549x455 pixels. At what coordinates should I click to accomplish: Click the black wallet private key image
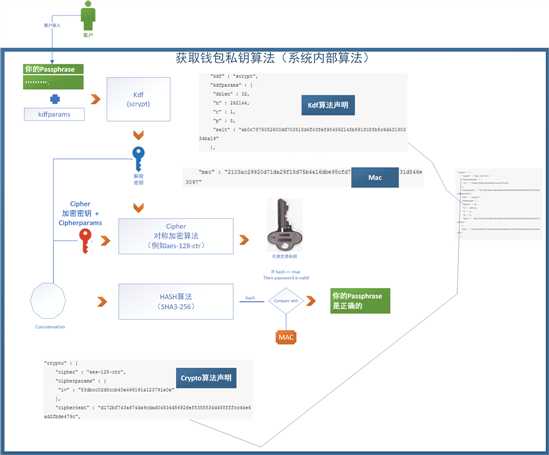(x=285, y=224)
